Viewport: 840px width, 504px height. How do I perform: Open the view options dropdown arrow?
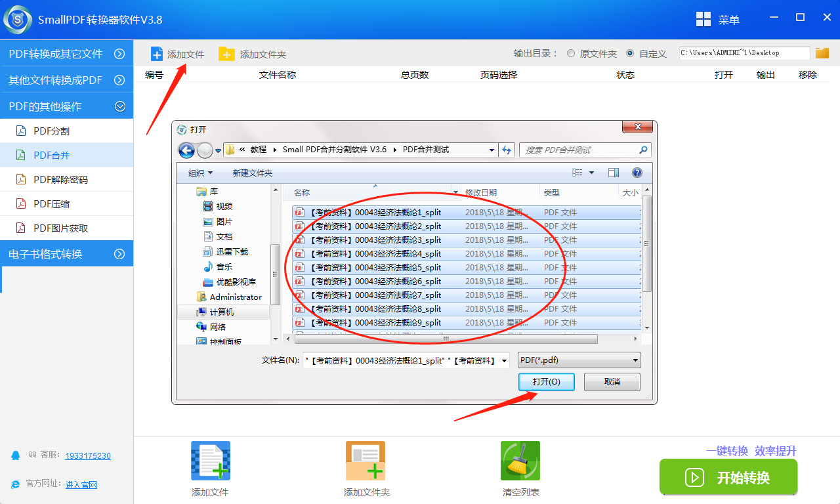[x=591, y=173]
